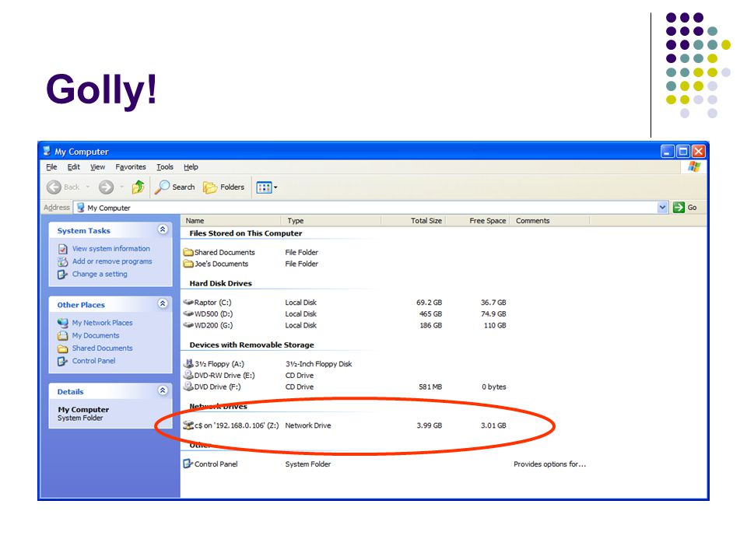
Task: Open Control Panel link in Other Places
Action: tap(94, 361)
